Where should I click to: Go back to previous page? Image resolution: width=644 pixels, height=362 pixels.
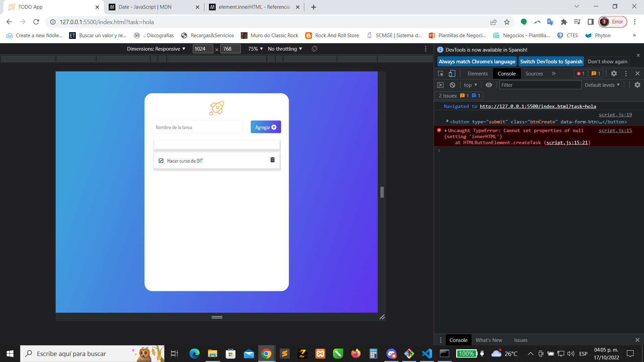(x=9, y=22)
